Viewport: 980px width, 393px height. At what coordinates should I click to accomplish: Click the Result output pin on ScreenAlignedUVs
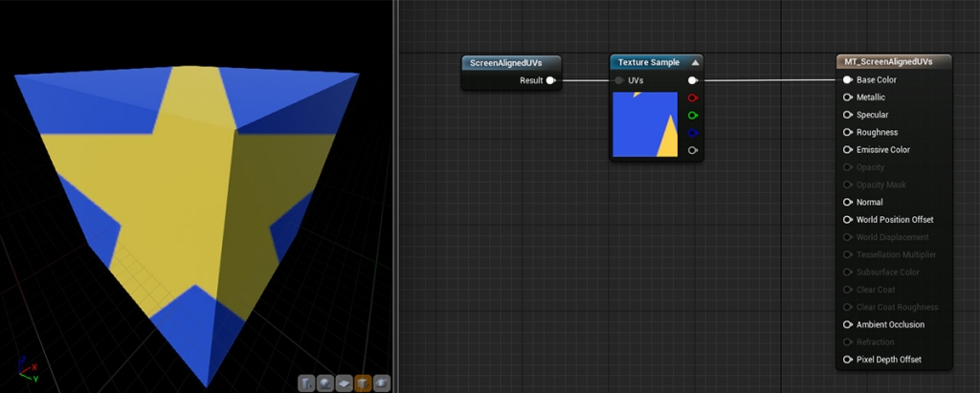550,80
